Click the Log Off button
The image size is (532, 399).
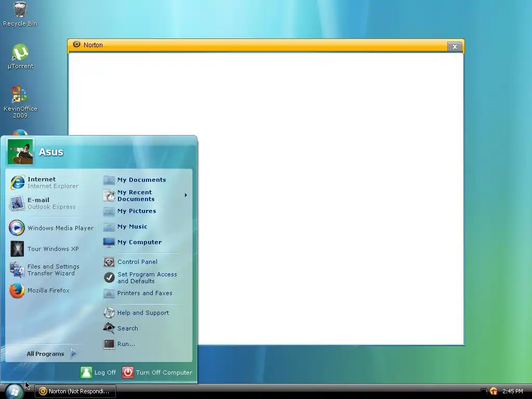click(98, 372)
